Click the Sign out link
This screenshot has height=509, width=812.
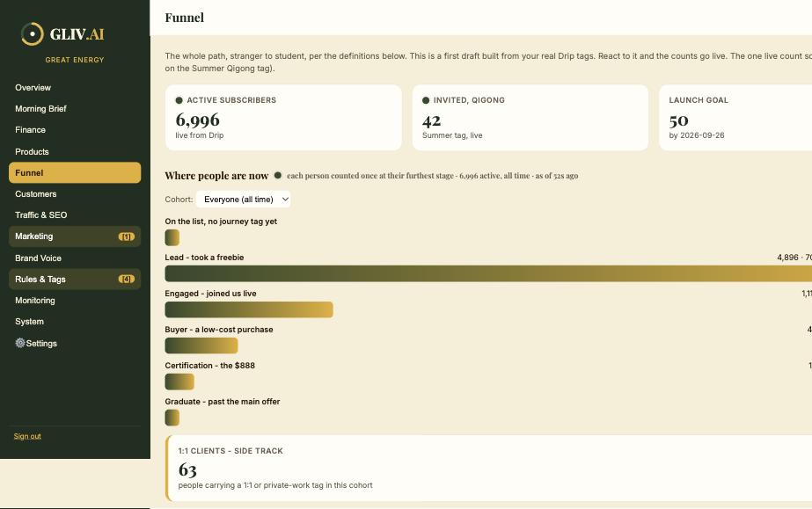coord(27,437)
